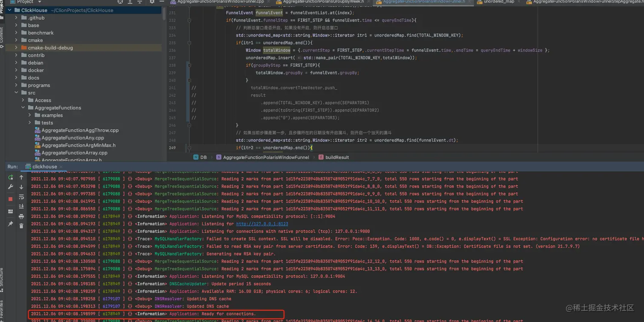Select the cmake folder
Screen dimensions: 644x322
[35, 40]
